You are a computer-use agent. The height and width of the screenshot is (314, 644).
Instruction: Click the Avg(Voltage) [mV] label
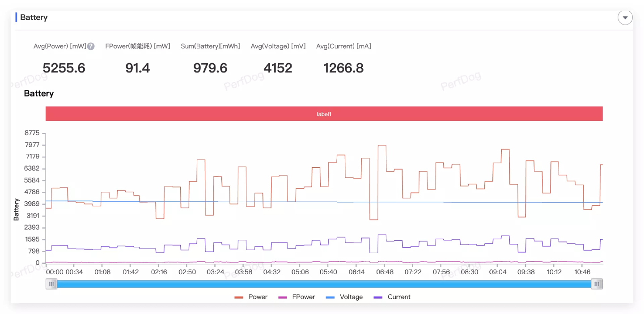[x=278, y=46]
